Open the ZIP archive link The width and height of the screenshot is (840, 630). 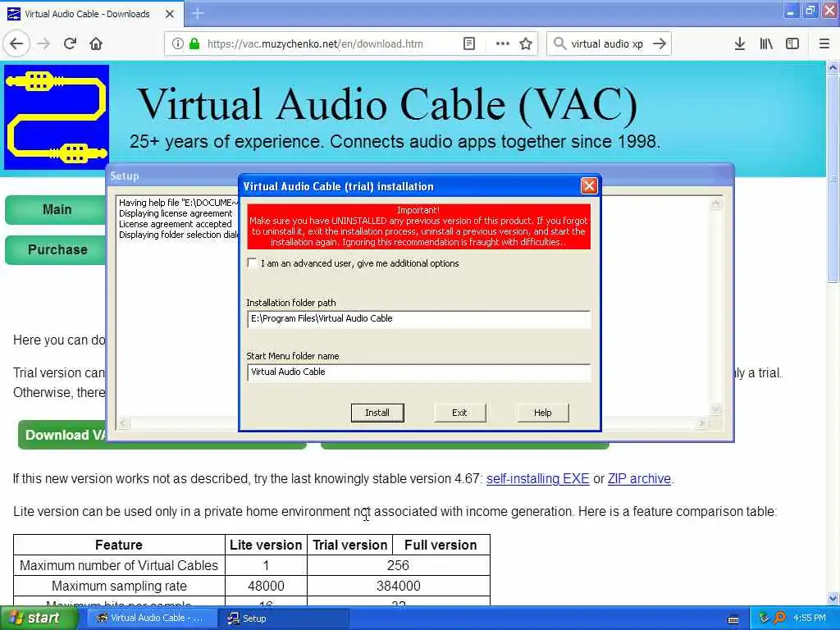[x=639, y=478]
